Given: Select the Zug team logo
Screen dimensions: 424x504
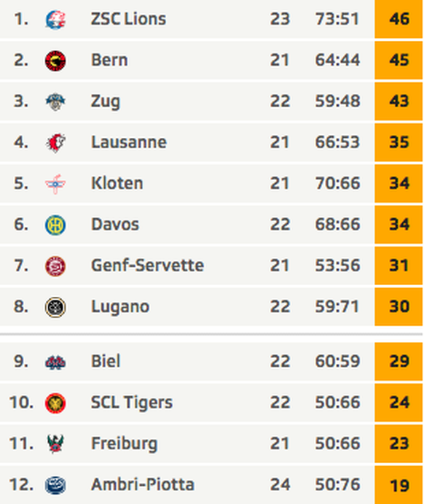Looking at the screenshot, I should (x=55, y=101).
